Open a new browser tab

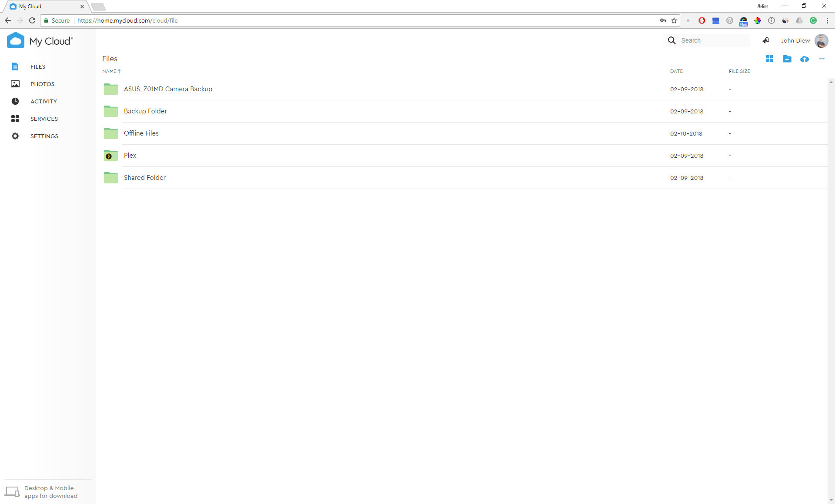click(98, 7)
